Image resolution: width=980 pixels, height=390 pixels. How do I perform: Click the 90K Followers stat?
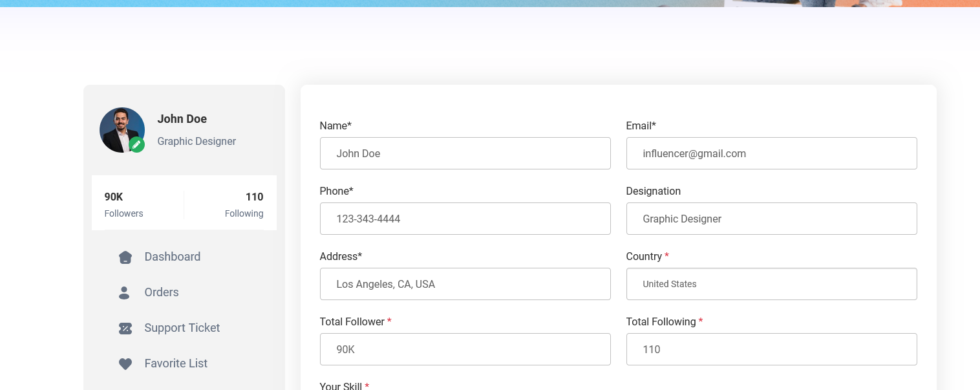click(123, 204)
